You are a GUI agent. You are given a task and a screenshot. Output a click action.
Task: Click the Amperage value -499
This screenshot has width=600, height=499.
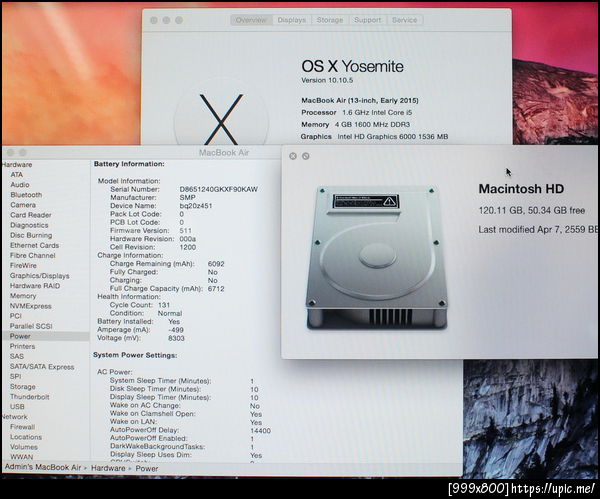point(176,329)
